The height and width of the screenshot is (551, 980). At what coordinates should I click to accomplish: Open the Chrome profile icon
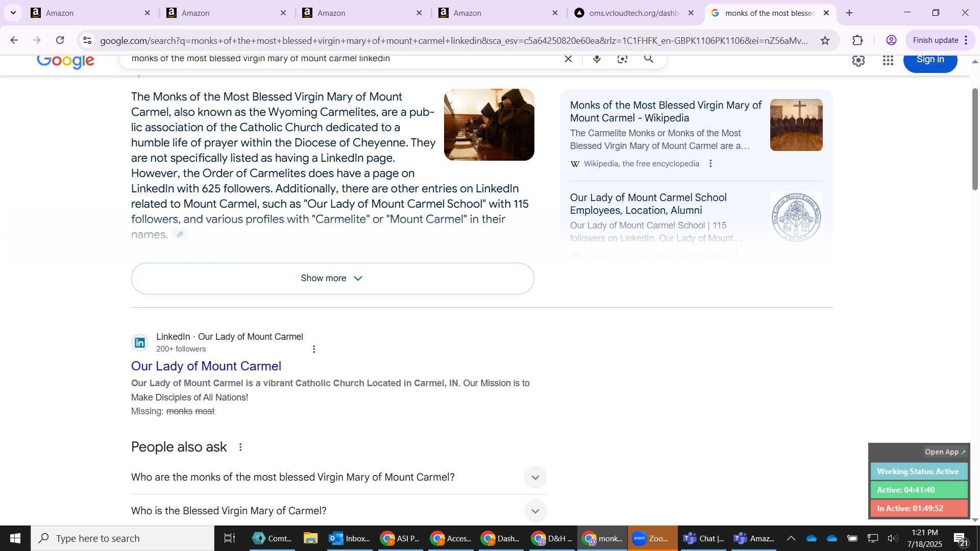891,40
